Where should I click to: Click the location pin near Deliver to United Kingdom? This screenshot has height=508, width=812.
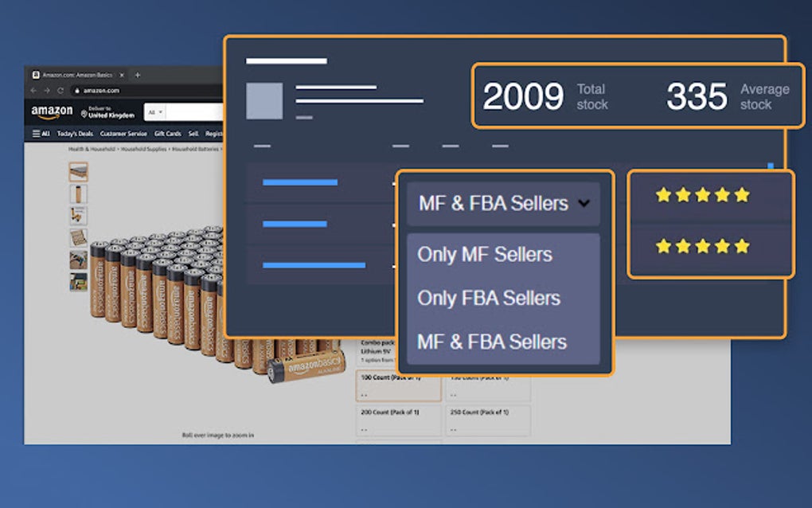click(84, 113)
